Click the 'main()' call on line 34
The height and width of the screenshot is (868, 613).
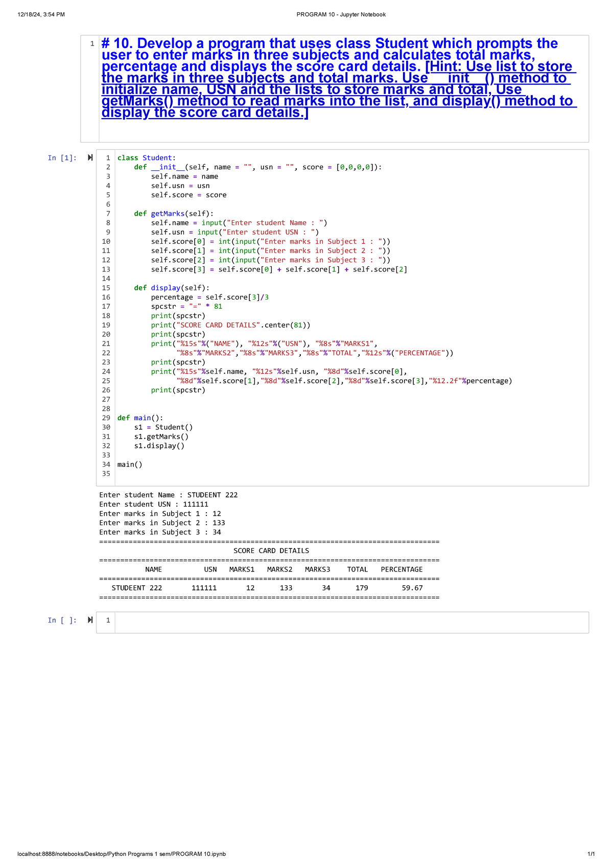click(130, 464)
